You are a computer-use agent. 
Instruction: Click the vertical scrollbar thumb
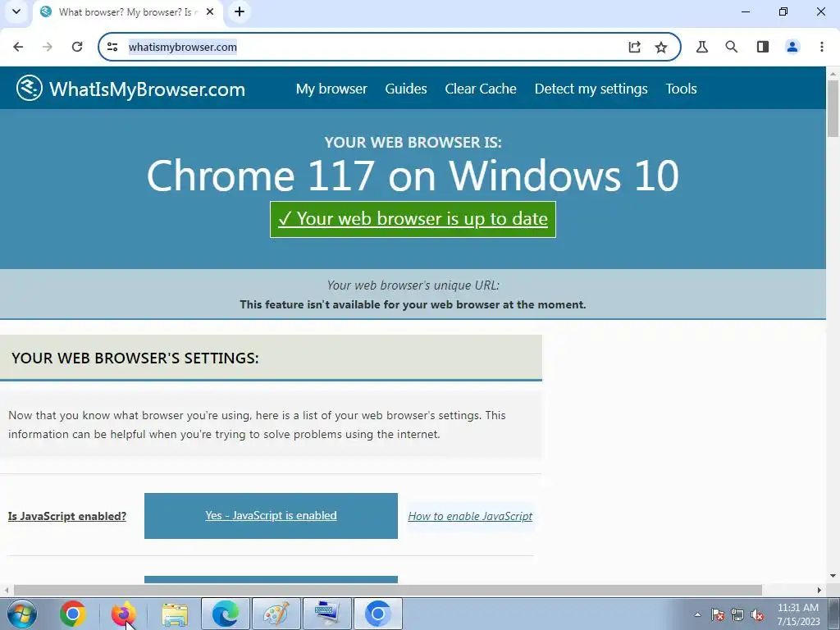pyautogui.click(x=833, y=109)
